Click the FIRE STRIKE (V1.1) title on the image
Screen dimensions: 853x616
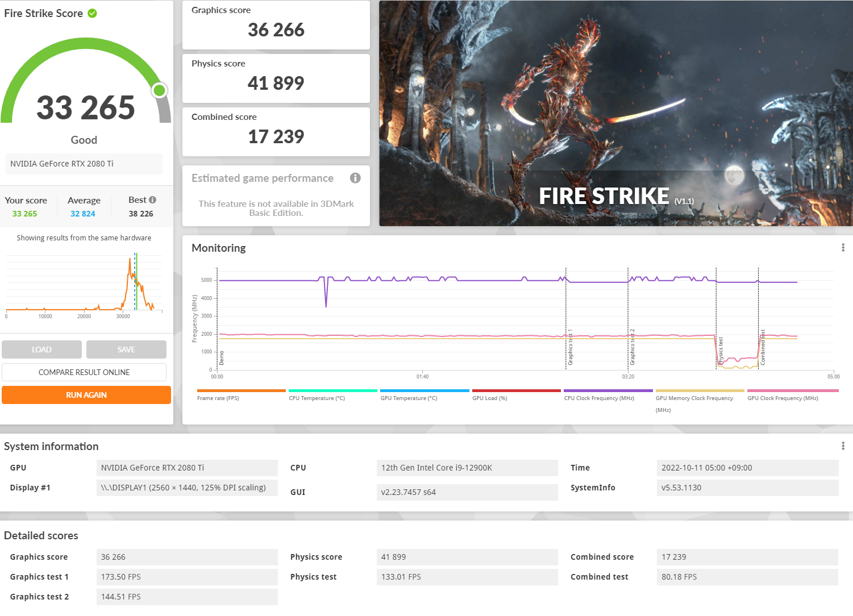616,196
